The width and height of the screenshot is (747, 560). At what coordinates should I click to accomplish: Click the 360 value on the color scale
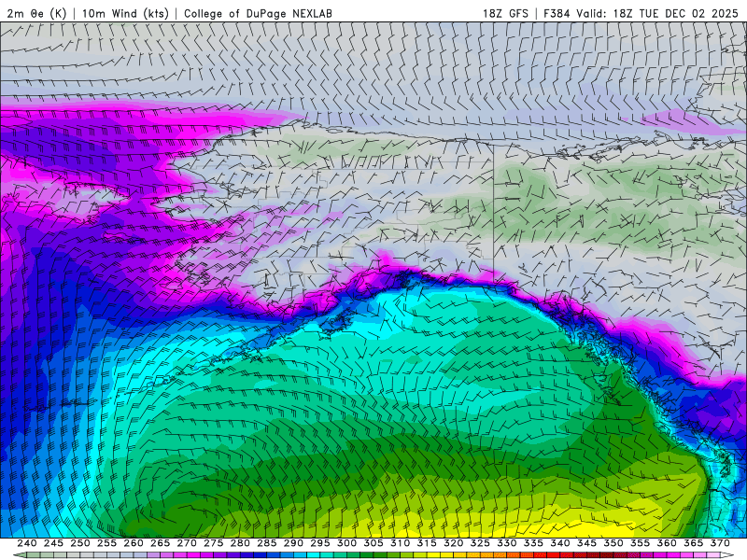(x=667, y=543)
